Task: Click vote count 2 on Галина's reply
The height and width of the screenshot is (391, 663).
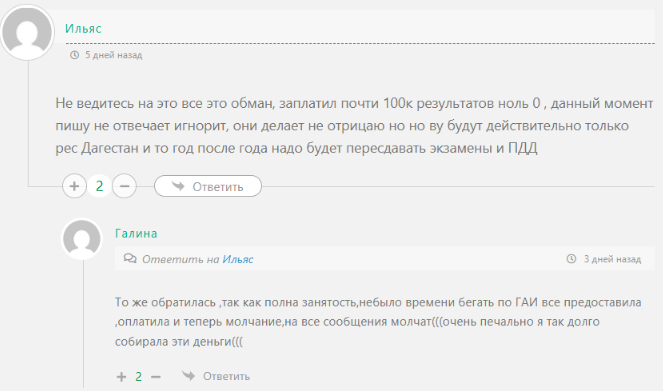Action: pyautogui.click(x=138, y=377)
